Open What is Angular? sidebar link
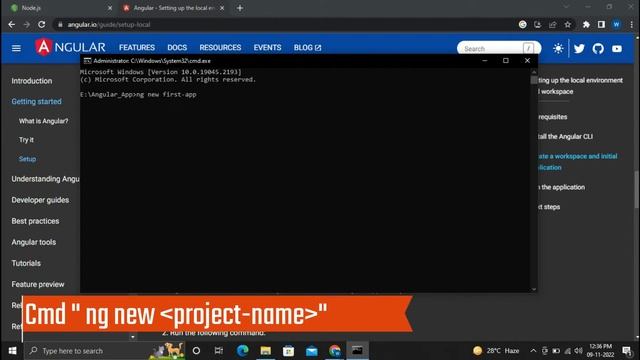The image size is (640, 360). click(x=43, y=121)
